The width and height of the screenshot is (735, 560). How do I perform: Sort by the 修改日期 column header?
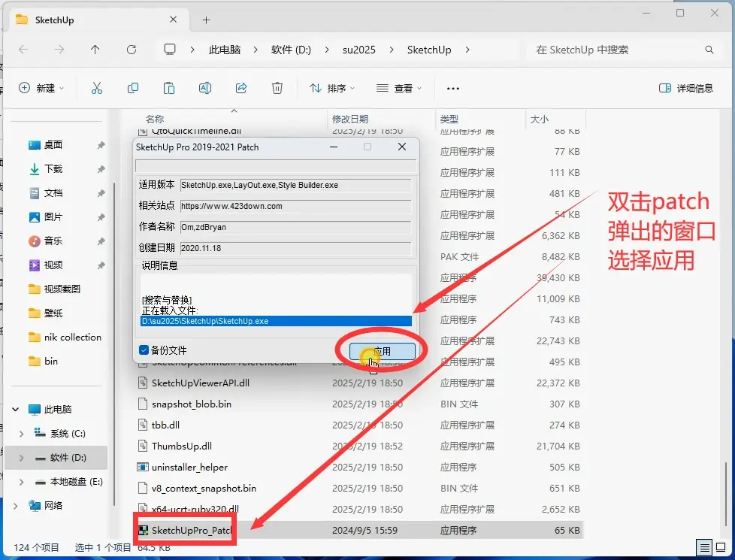349,119
